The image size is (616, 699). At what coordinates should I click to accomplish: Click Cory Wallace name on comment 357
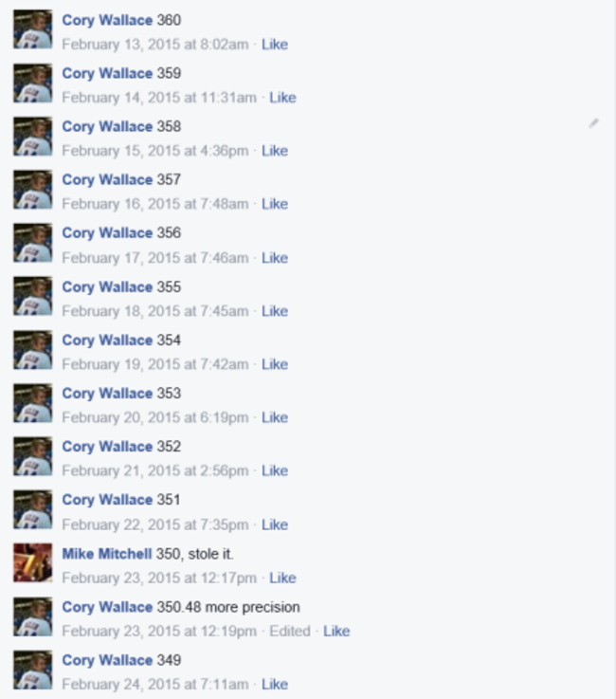pos(107,179)
